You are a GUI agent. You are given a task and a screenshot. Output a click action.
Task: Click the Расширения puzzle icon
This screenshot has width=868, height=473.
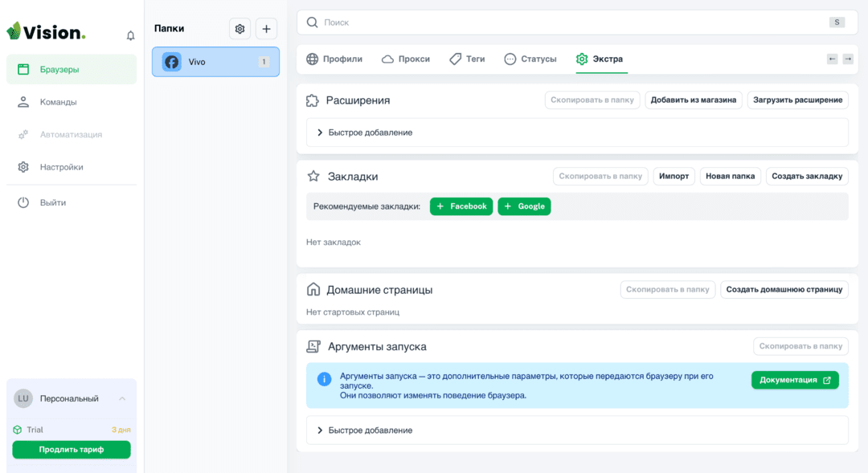point(313,100)
